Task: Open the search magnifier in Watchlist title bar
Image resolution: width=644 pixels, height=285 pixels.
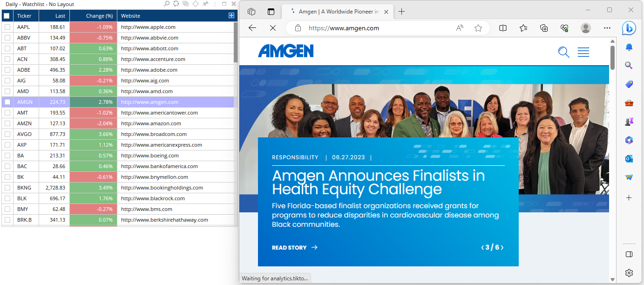Action: pos(167,4)
